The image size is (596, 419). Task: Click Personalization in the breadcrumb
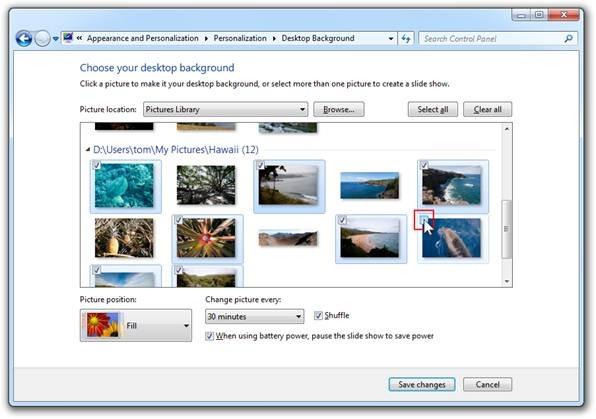[240, 38]
